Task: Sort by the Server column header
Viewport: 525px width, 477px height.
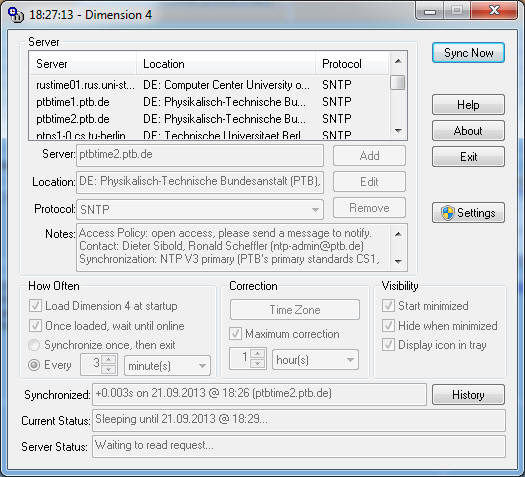Action: click(83, 64)
